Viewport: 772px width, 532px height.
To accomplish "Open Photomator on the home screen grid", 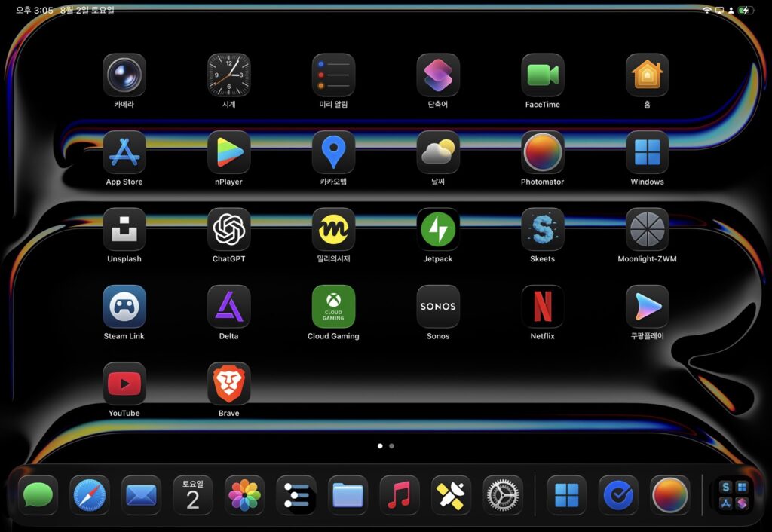I will tap(543, 152).
